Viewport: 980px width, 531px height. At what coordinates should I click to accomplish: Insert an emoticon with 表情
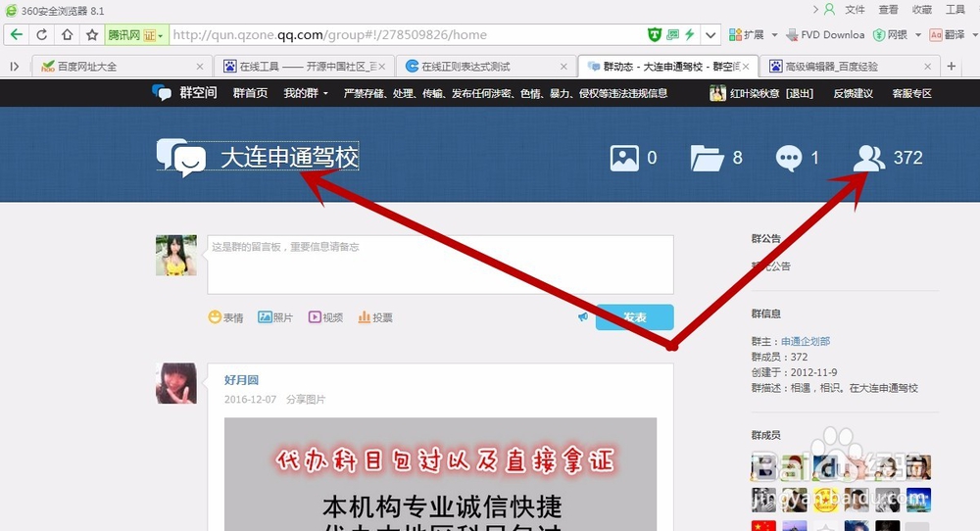point(225,317)
